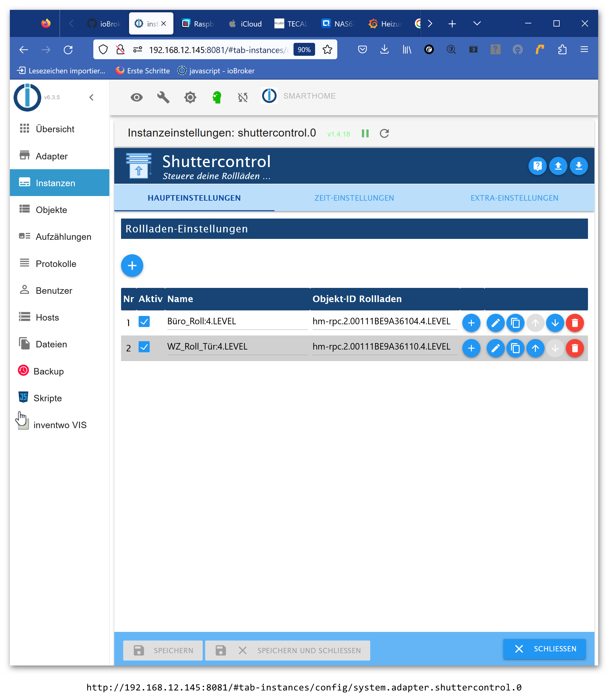Open Adapter in the sidebar
The image size is (608, 700).
tap(60, 156)
